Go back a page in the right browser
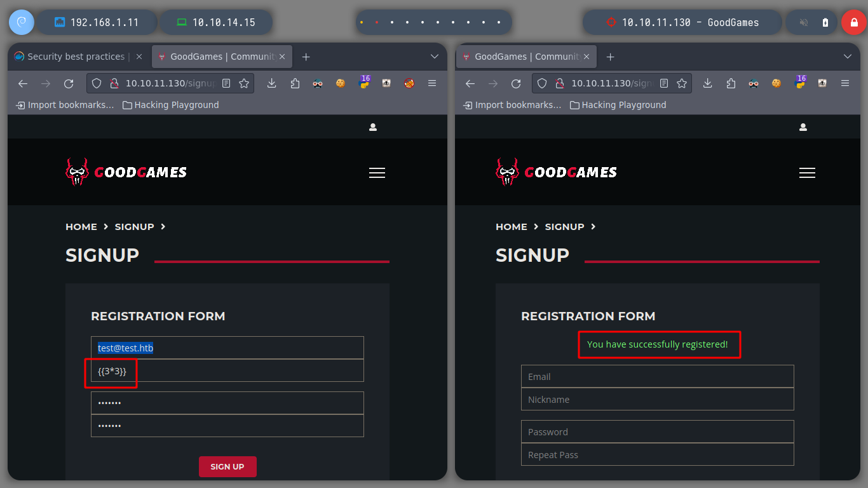 [470, 83]
